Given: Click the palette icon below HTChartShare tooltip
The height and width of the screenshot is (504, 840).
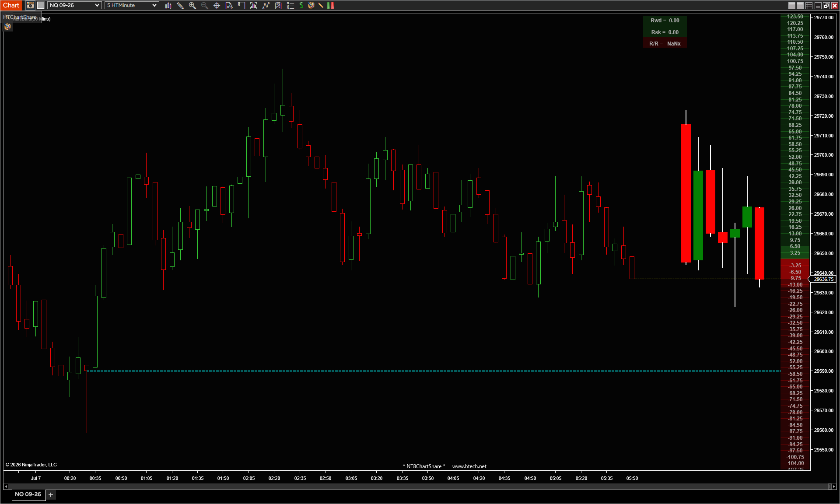Looking at the screenshot, I should click(x=7, y=27).
